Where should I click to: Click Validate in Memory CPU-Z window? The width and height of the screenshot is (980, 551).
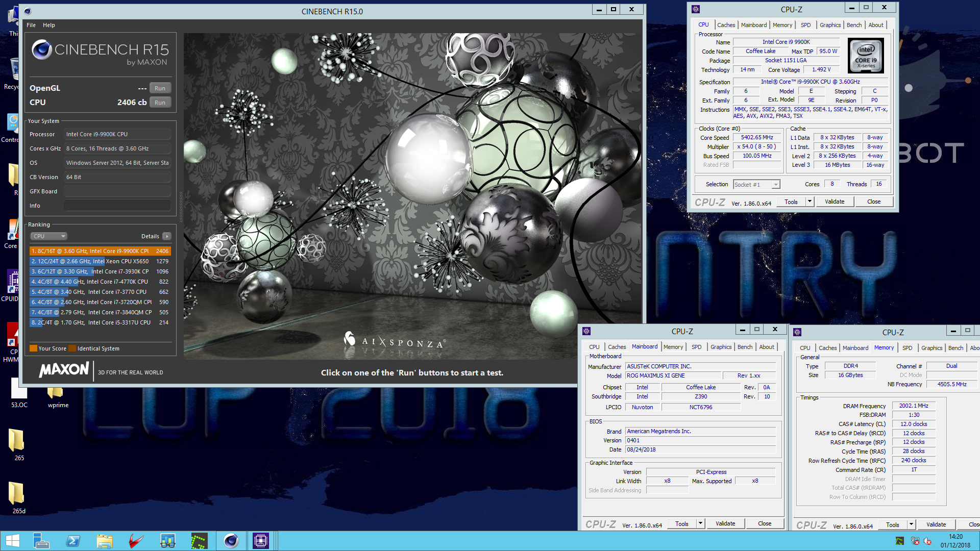[x=936, y=524]
